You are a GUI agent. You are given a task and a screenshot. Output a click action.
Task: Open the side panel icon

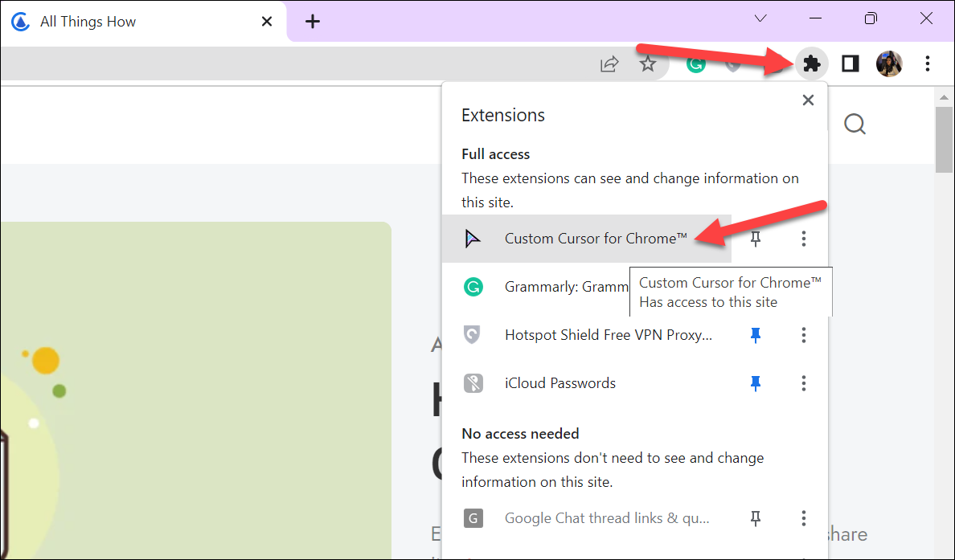tap(850, 63)
